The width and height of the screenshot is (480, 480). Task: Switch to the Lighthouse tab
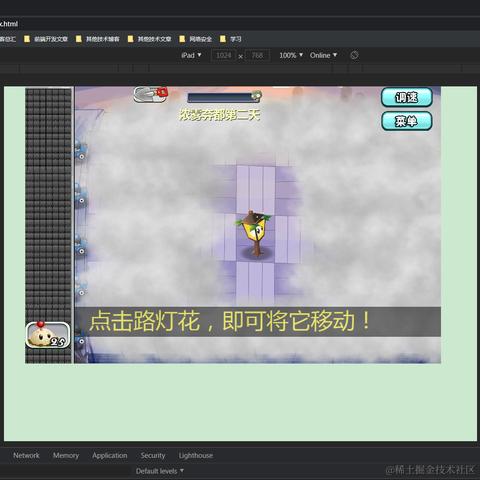coord(196,455)
